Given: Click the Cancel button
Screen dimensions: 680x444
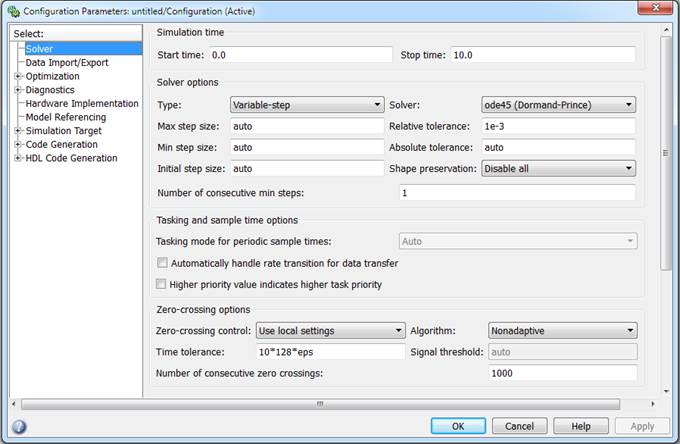Looking at the screenshot, I should coord(520,426).
